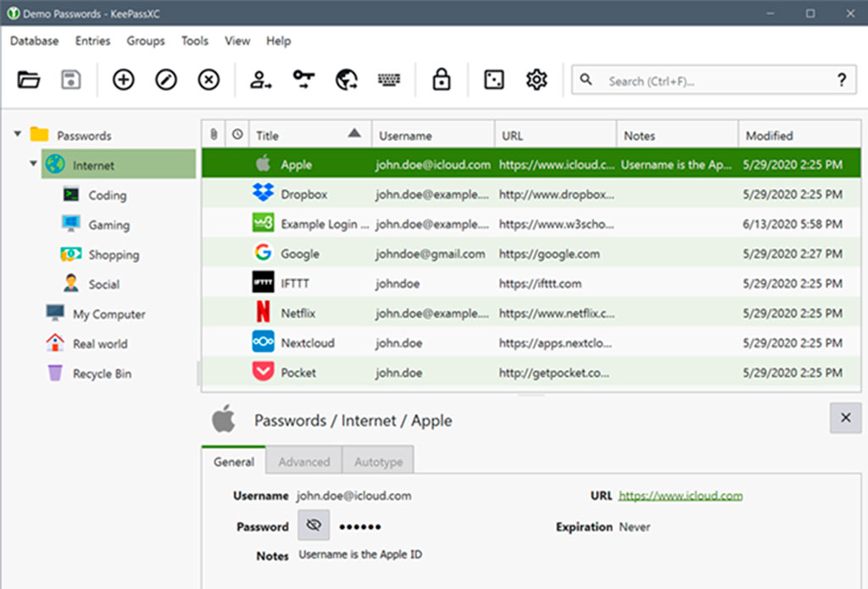Sort by Modified column header
The image size is (868, 589).
click(800, 135)
